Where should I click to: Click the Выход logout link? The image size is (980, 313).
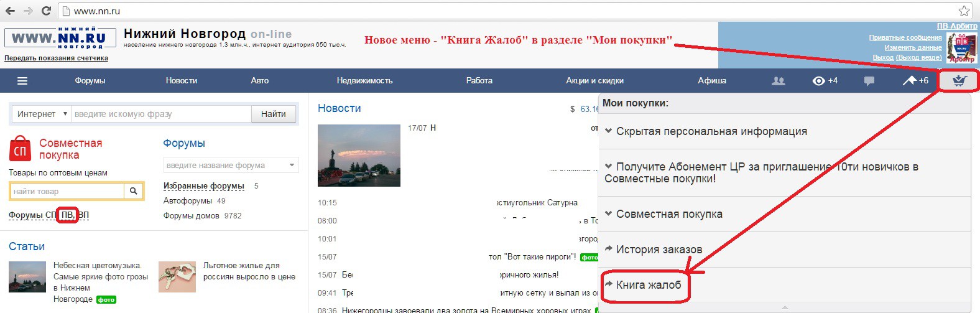pos(884,58)
